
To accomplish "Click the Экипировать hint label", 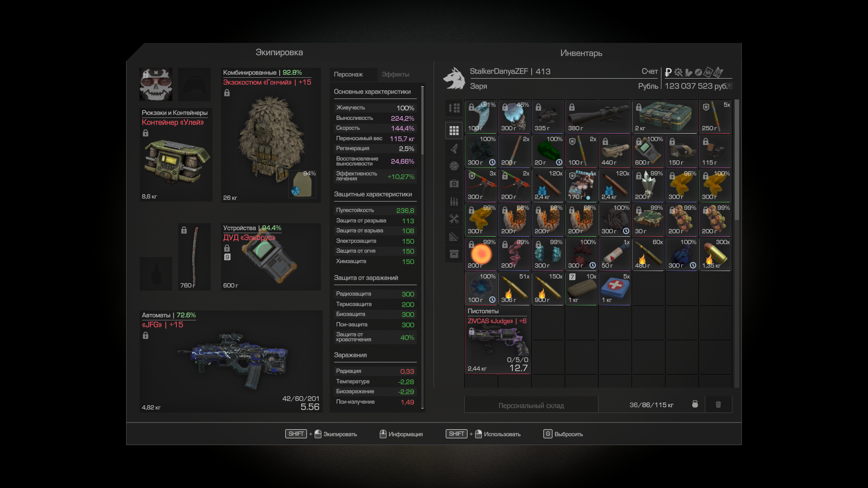I will [340, 434].
